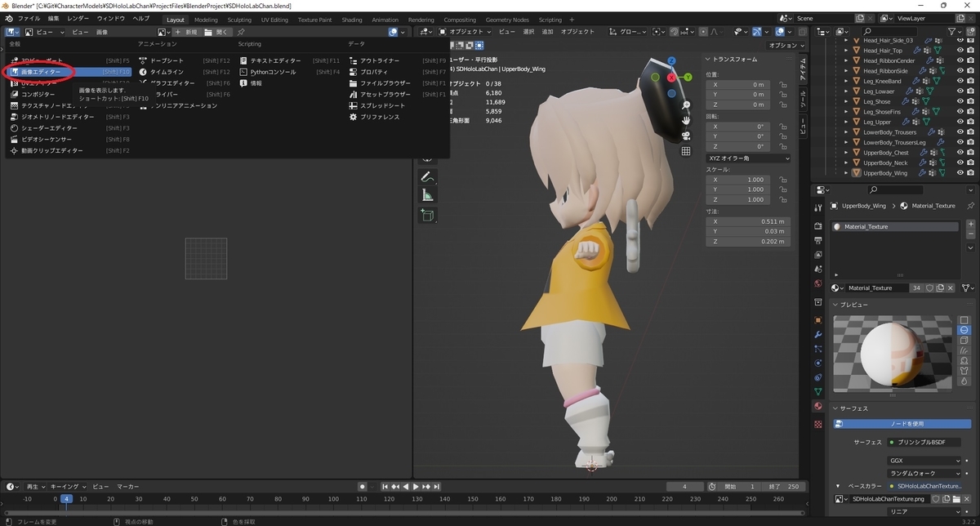Select Image Editor in the editor type menu
This screenshot has height=526, width=980.
(x=41, y=72)
